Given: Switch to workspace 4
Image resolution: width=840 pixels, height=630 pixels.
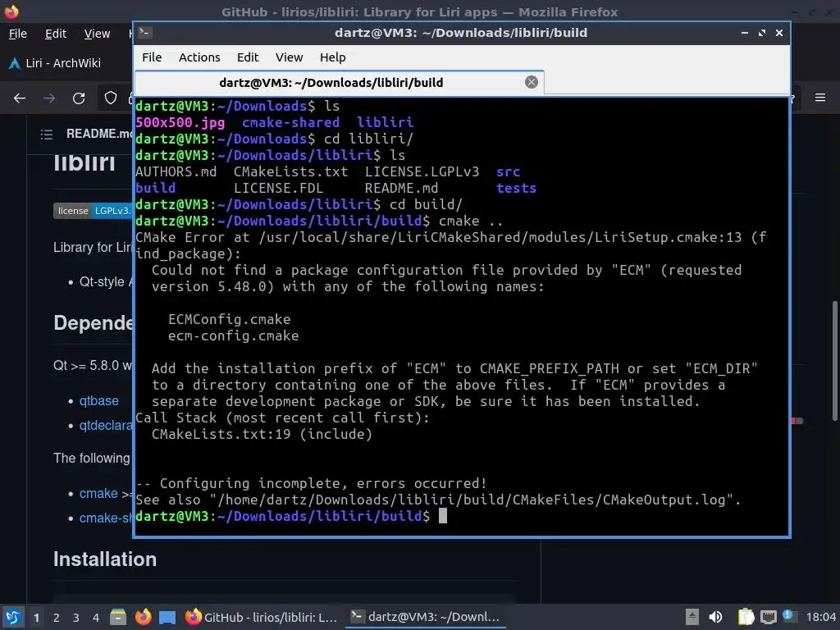Looking at the screenshot, I should click(x=96, y=618).
